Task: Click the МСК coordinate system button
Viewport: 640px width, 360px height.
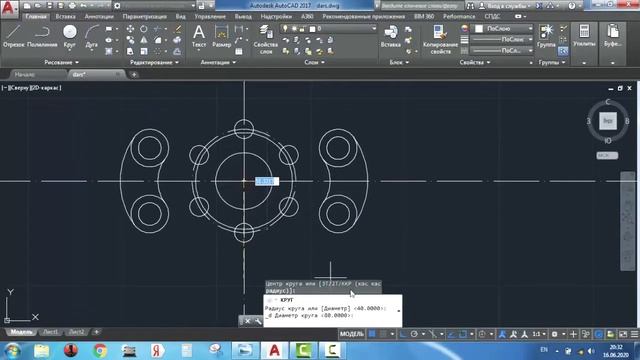Action: coord(607,156)
